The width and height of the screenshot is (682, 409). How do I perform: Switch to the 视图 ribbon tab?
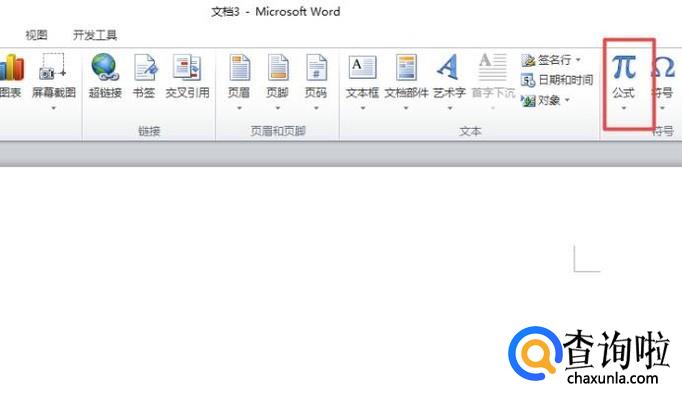click(x=36, y=35)
